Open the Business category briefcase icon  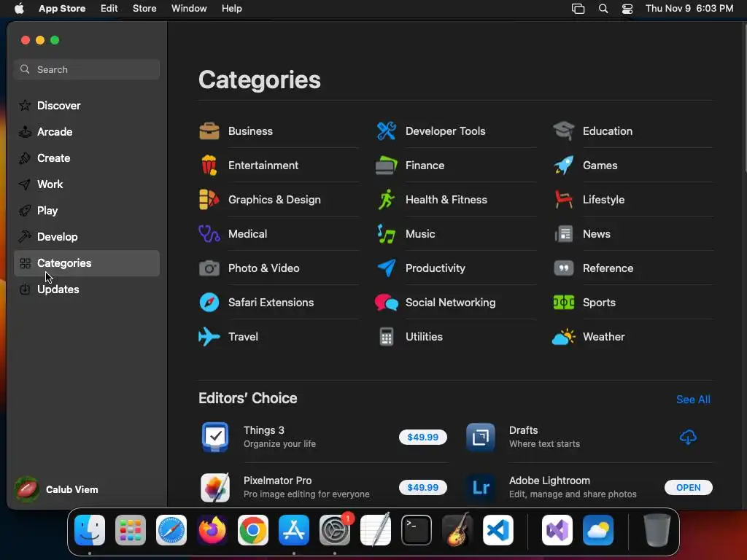click(x=209, y=131)
